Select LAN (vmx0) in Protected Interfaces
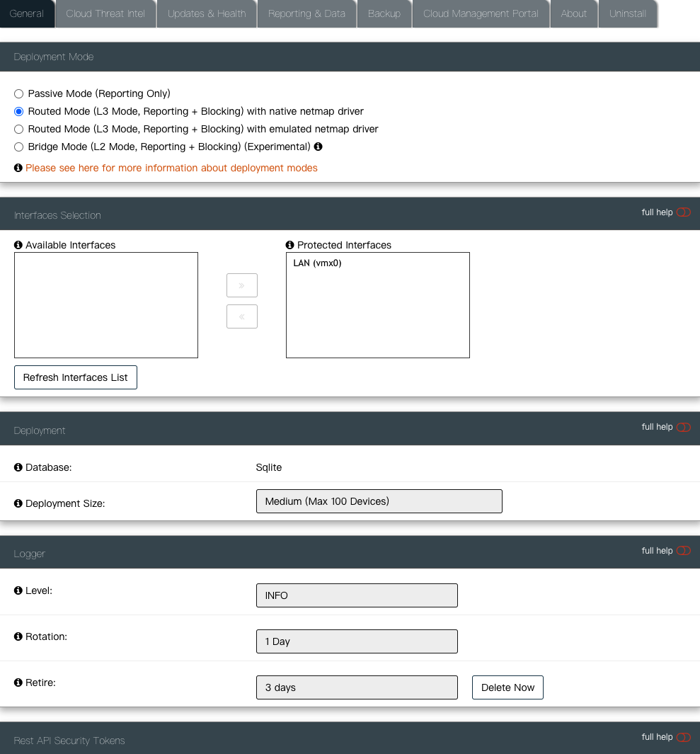Image resolution: width=700 pixels, height=754 pixels. [318, 263]
